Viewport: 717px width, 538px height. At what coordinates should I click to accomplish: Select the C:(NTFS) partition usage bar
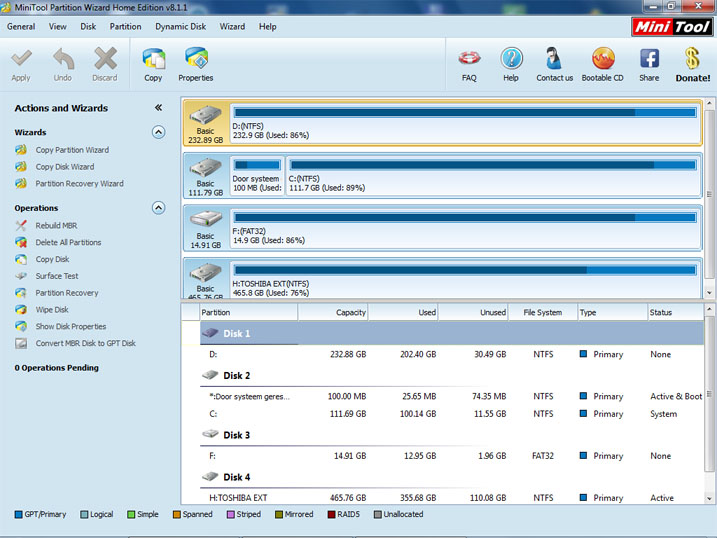(x=493, y=165)
